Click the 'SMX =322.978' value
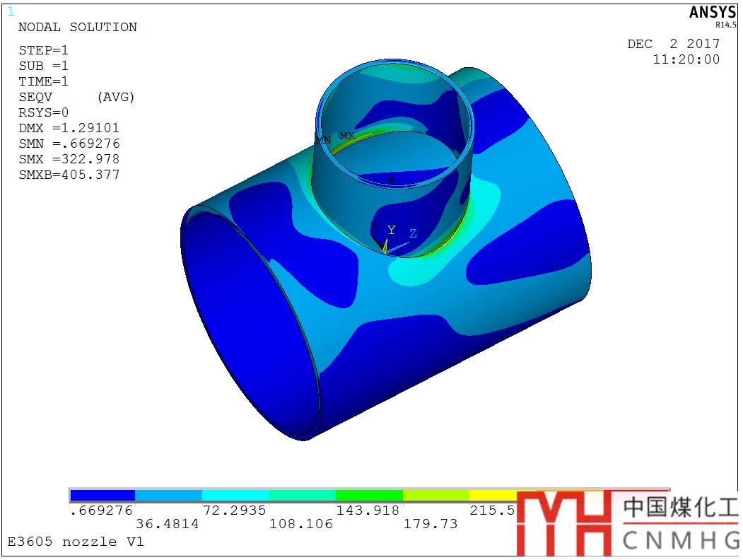The width and height of the screenshot is (743, 560). click(69, 159)
